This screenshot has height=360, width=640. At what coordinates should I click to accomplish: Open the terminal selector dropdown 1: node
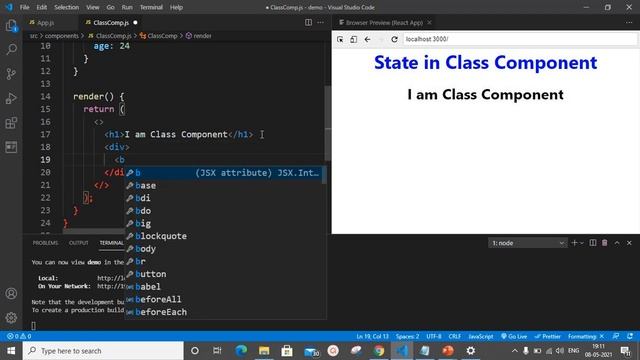527,243
